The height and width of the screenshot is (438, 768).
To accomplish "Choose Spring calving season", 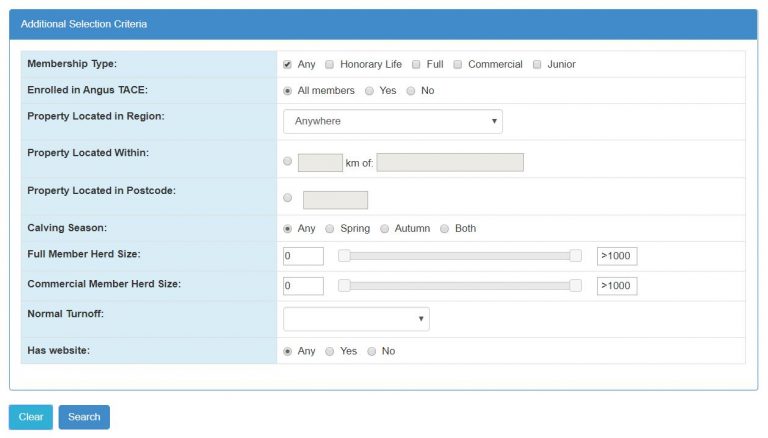I will 330,228.
